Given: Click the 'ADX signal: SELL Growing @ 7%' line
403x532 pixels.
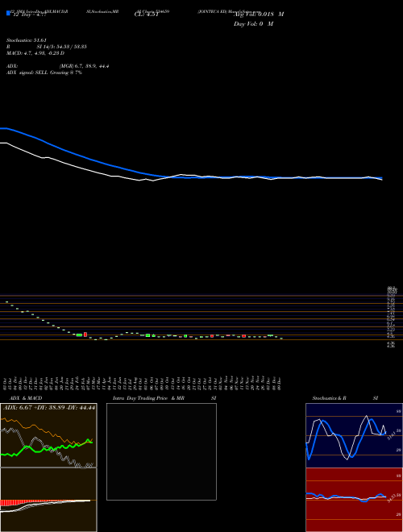Looking at the screenshot, I should (44, 73).
